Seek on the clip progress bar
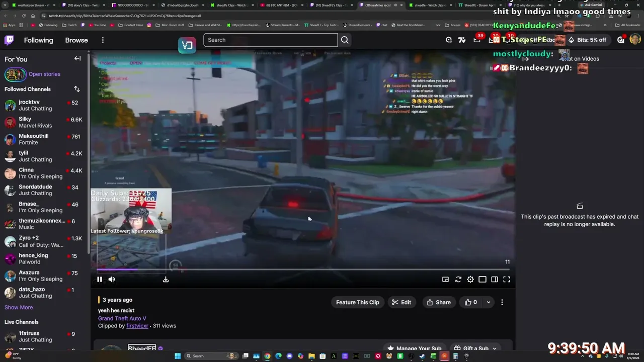 [302, 269]
